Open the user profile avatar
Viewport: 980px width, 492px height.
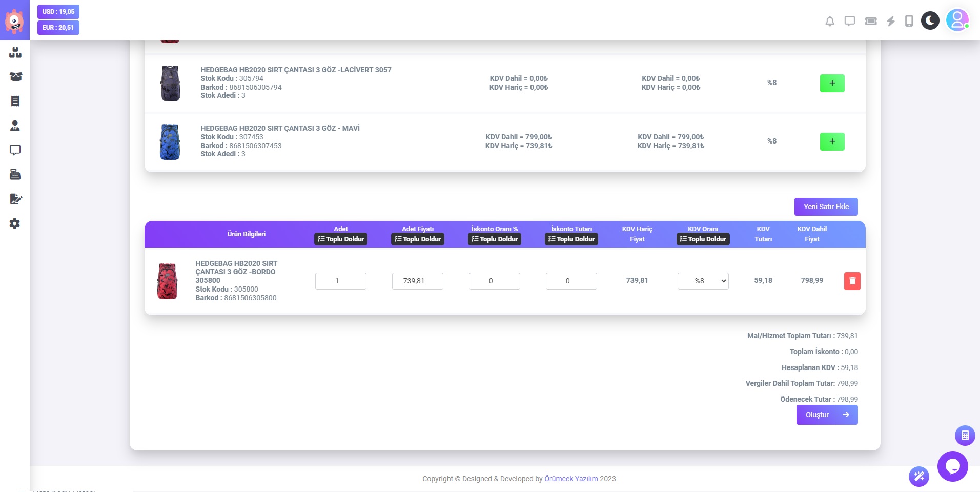click(957, 20)
